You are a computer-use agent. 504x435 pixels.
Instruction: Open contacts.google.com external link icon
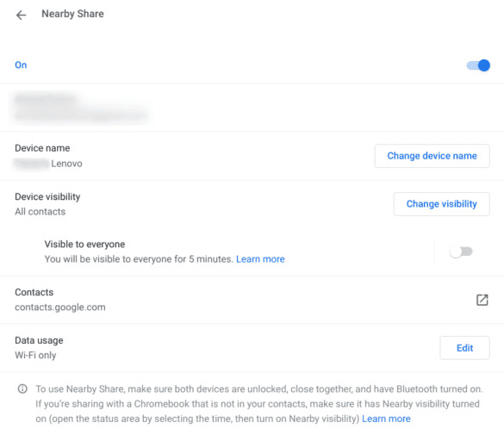[x=482, y=300]
